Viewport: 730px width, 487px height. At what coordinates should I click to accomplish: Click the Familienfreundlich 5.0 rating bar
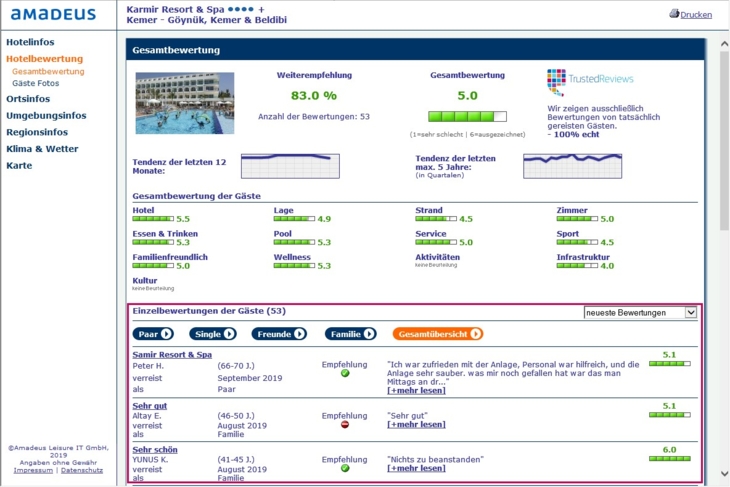coord(153,266)
